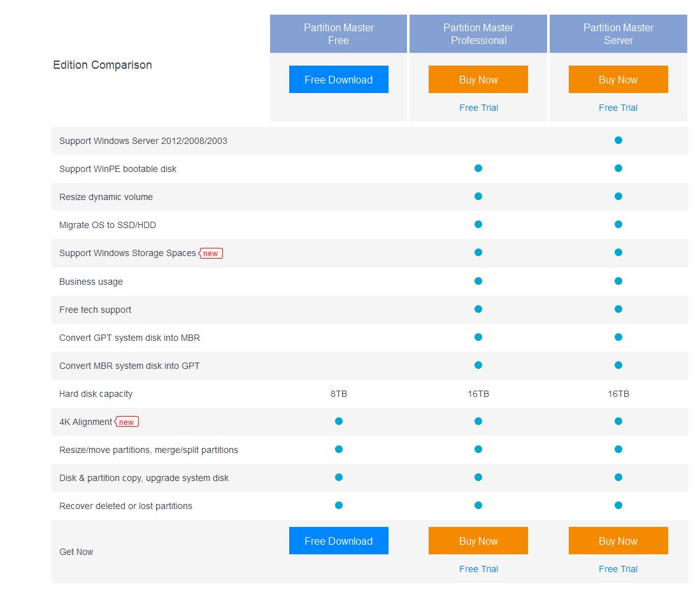Click top Buy Now for Professional edition
Viewport: 700px width, 590px height.
click(x=478, y=80)
